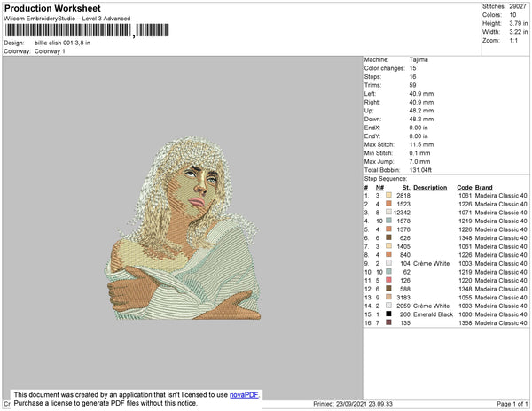Click the 'Brand' column header
Image resolution: width=532 pixels, height=411 pixels.
483,188
